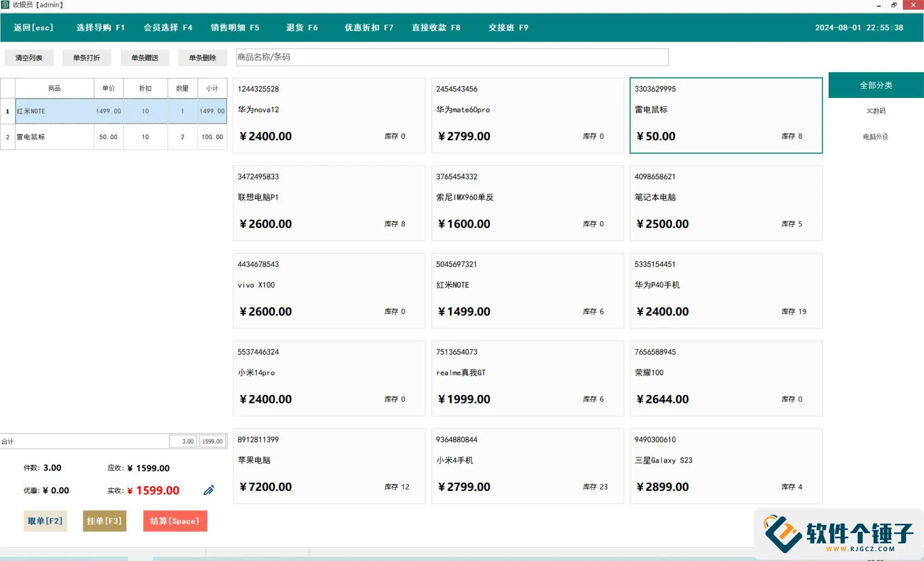Click the 商品 column header
Image resolution: width=924 pixels, height=561 pixels.
click(x=54, y=88)
